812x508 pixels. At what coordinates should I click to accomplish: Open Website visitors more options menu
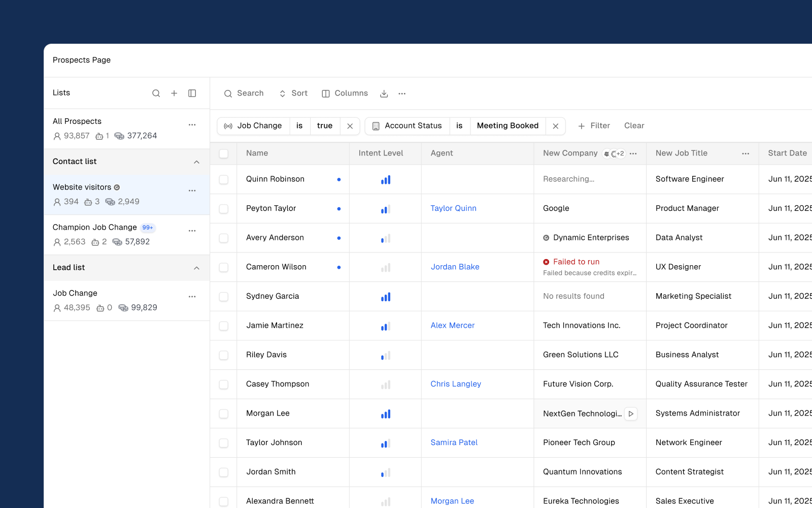coord(192,190)
